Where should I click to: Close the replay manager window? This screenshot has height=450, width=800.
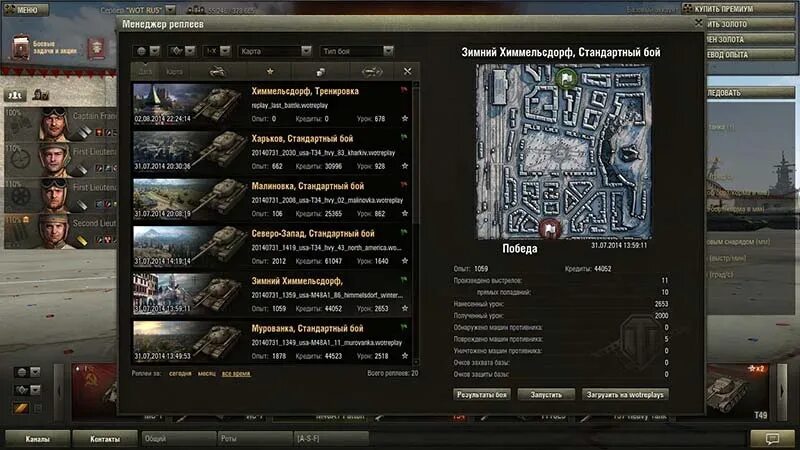698,23
